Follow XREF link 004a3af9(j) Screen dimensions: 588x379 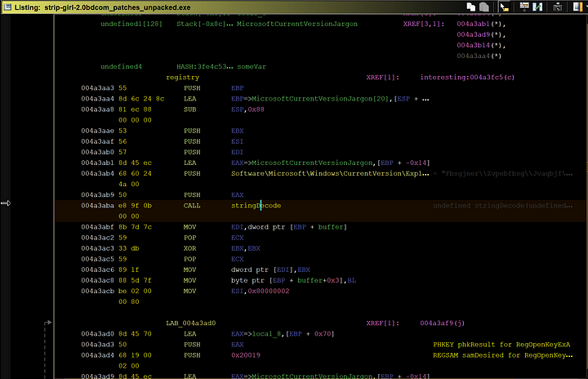coord(442,323)
